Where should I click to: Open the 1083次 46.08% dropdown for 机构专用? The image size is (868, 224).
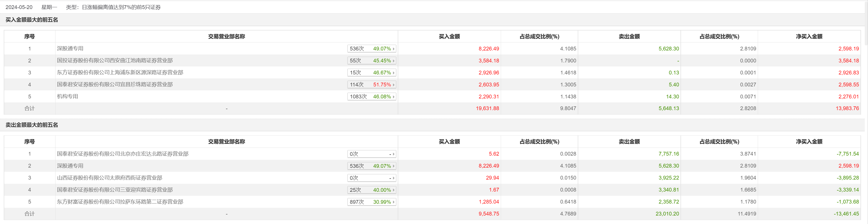pos(371,97)
